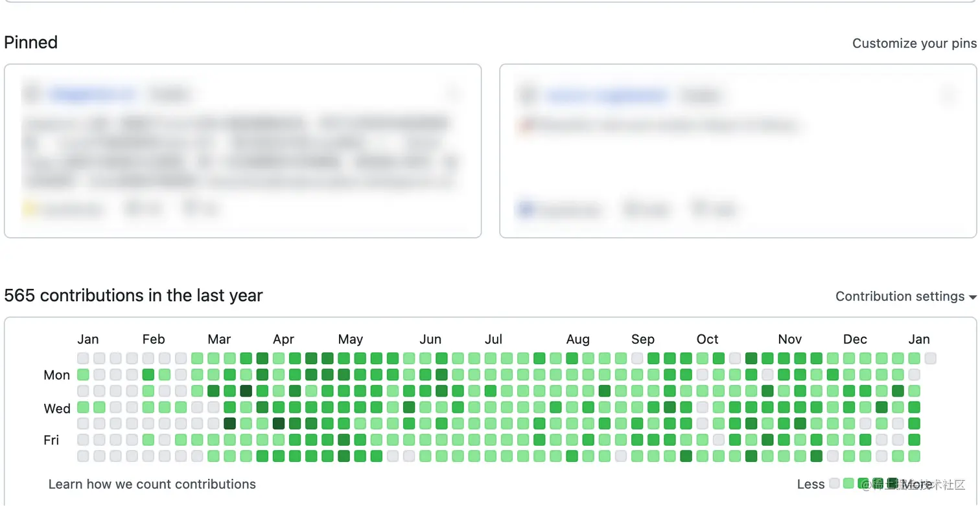Click the repository icon in the left pinned card
Screen dimensions: 980x506
(x=30, y=95)
